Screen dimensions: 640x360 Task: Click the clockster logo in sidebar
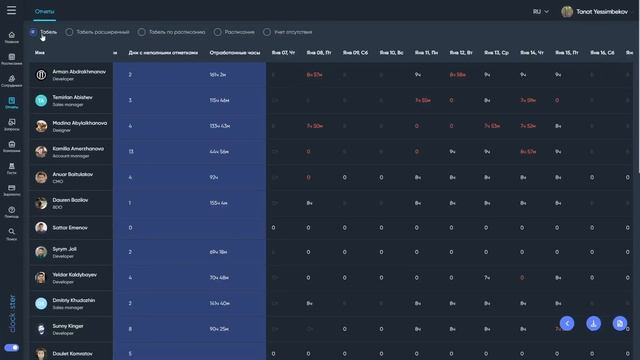click(x=12, y=313)
